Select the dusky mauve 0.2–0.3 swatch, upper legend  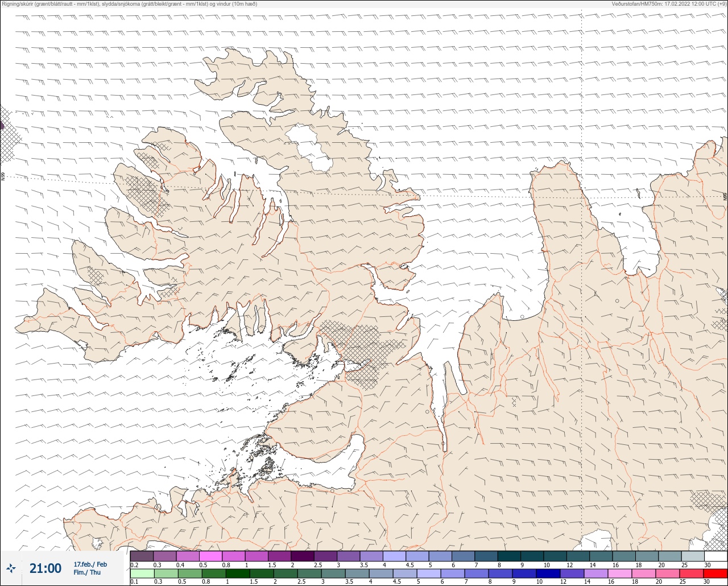click(x=142, y=556)
